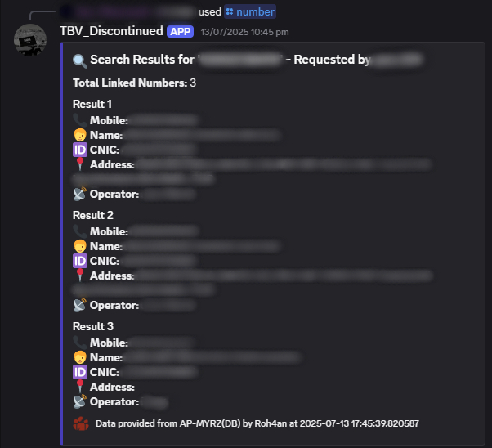Click the satellite antenna icon in Result 2
492x448 pixels.
tap(80, 305)
